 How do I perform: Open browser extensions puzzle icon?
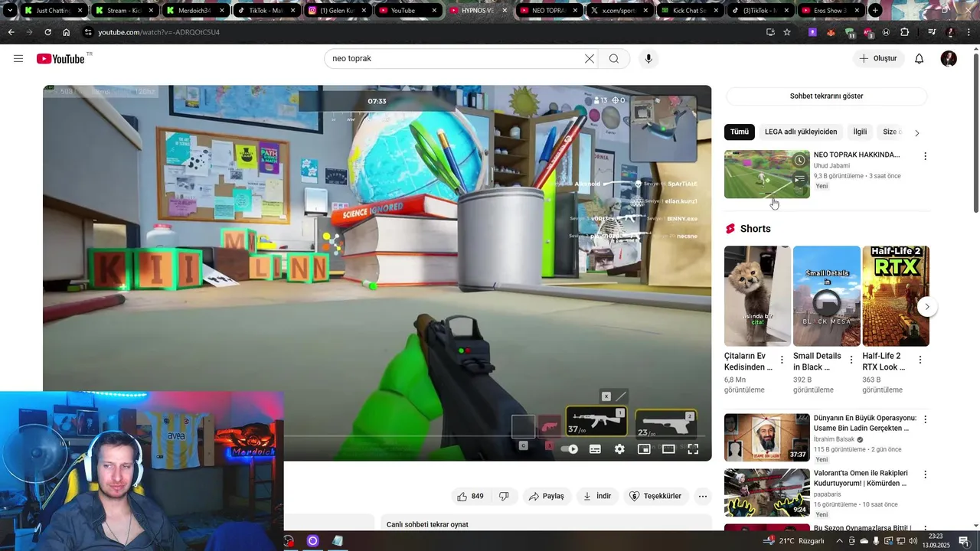pos(905,32)
